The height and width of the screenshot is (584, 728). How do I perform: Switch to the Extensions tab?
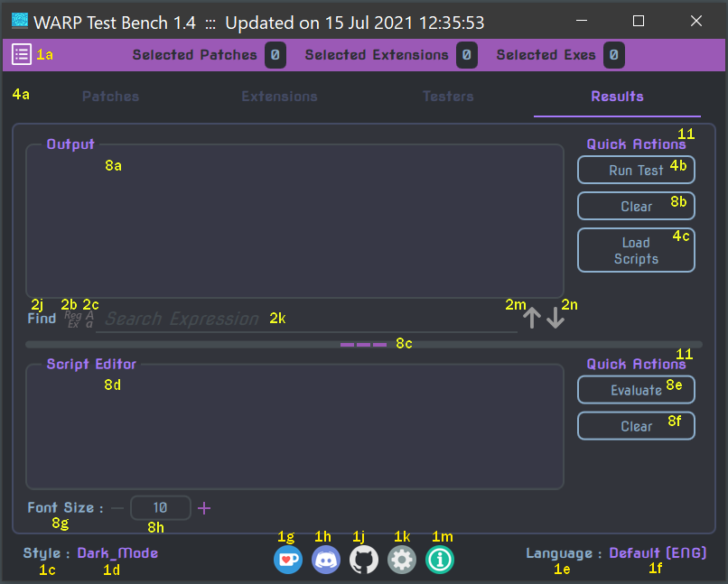279,97
